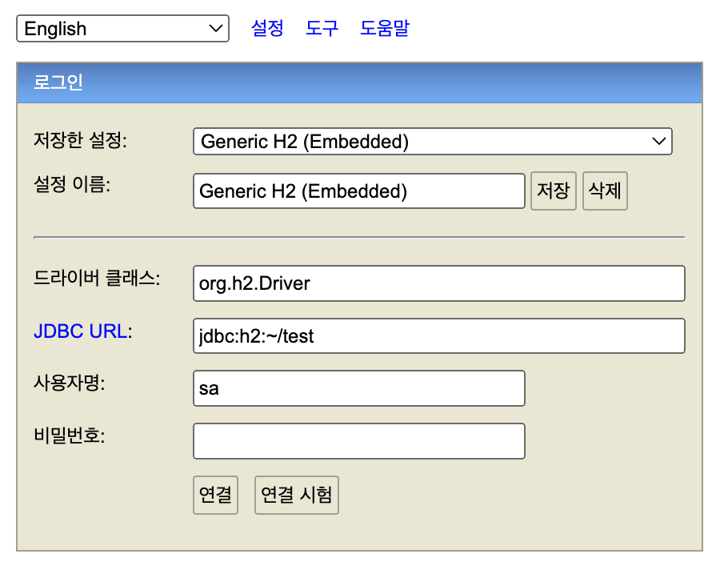Click the 사용자명: label

click(70, 383)
